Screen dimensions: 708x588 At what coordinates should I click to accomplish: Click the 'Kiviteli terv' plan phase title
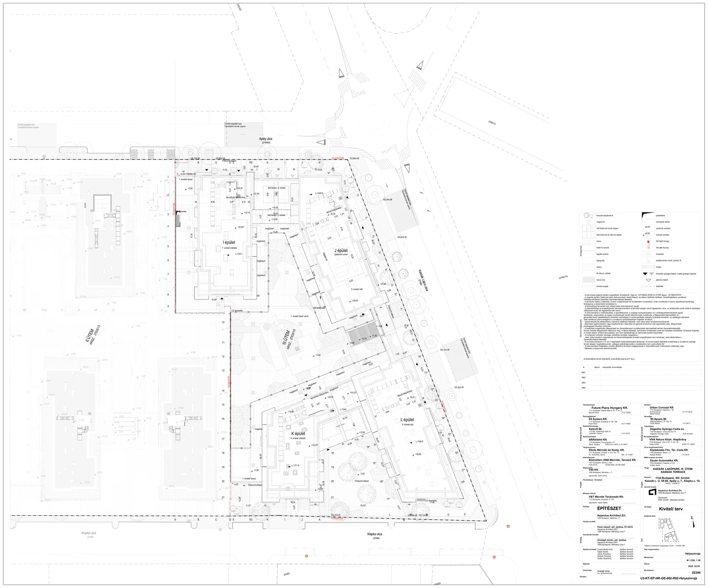pos(672,510)
